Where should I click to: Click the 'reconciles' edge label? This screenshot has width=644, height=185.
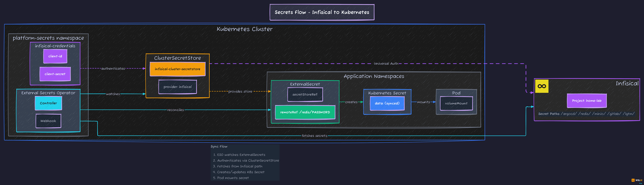click(x=176, y=110)
